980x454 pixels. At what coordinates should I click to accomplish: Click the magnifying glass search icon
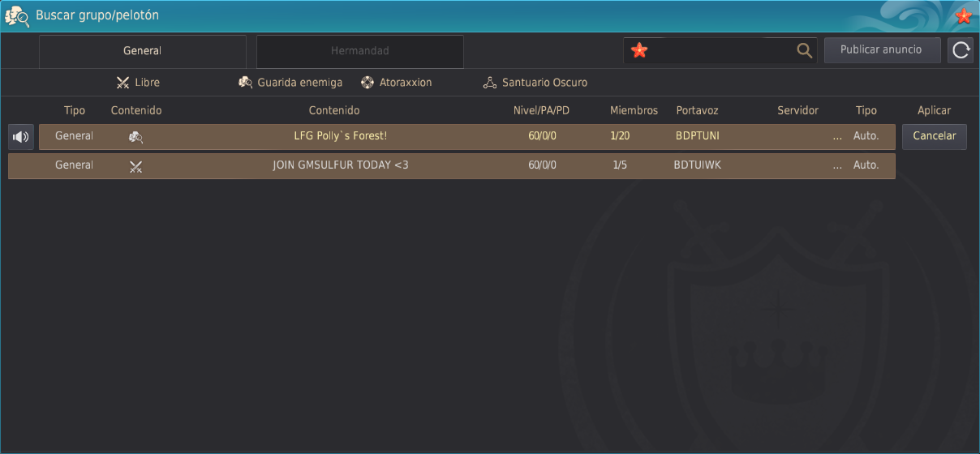coord(804,50)
